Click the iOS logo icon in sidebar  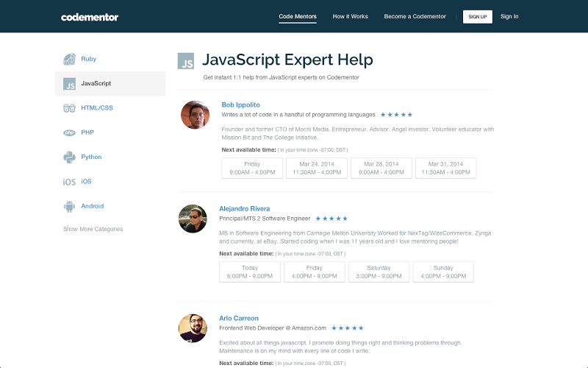69,182
